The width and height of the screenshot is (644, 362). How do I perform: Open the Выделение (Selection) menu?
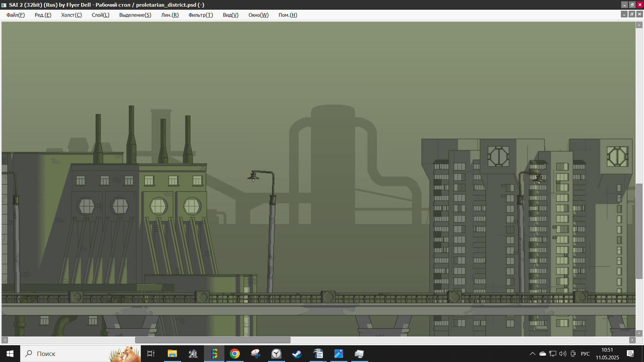[135, 15]
